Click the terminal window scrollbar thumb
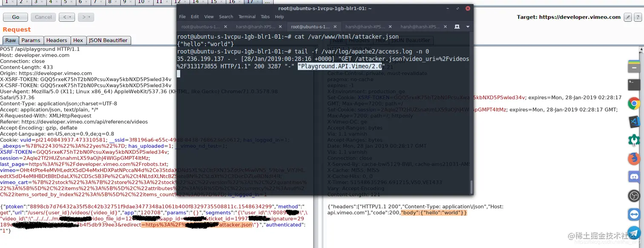 click(471, 186)
